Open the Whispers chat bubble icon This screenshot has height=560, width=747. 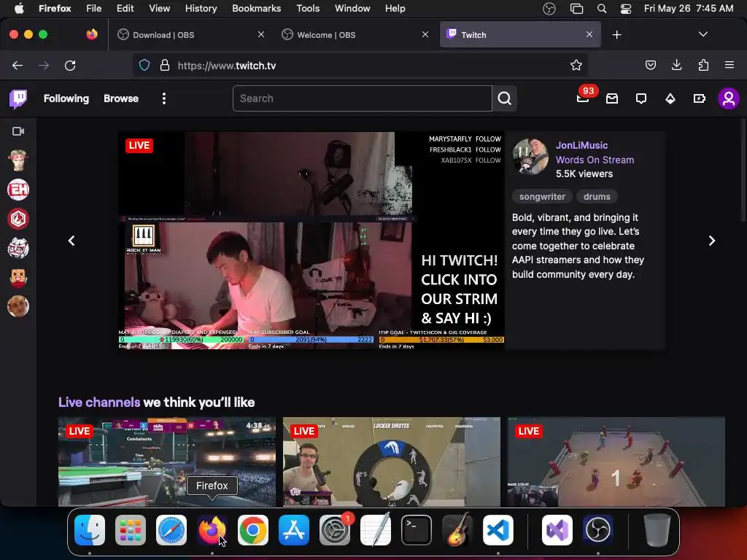coord(641,98)
